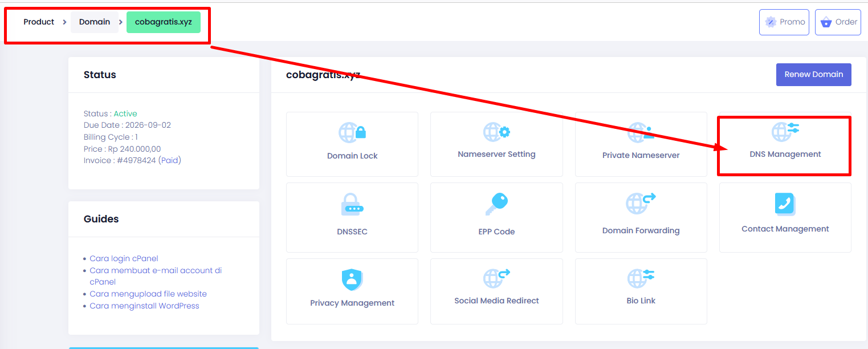868x349 pixels.
Task: Click the Private Nameserver icon
Action: [641, 132]
